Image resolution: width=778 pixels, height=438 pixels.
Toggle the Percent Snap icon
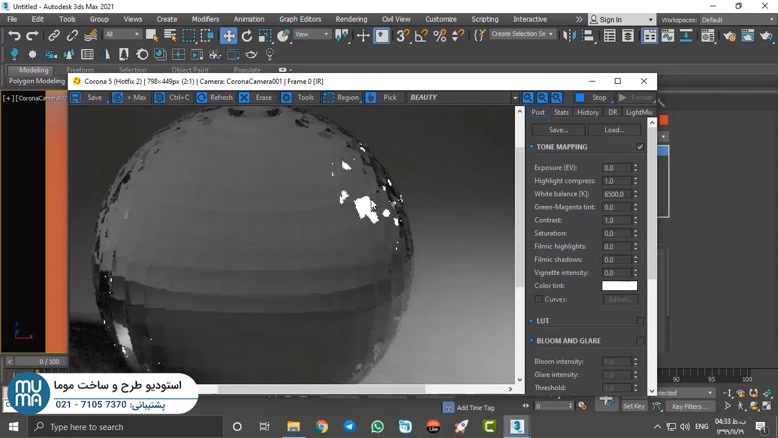(x=440, y=35)
